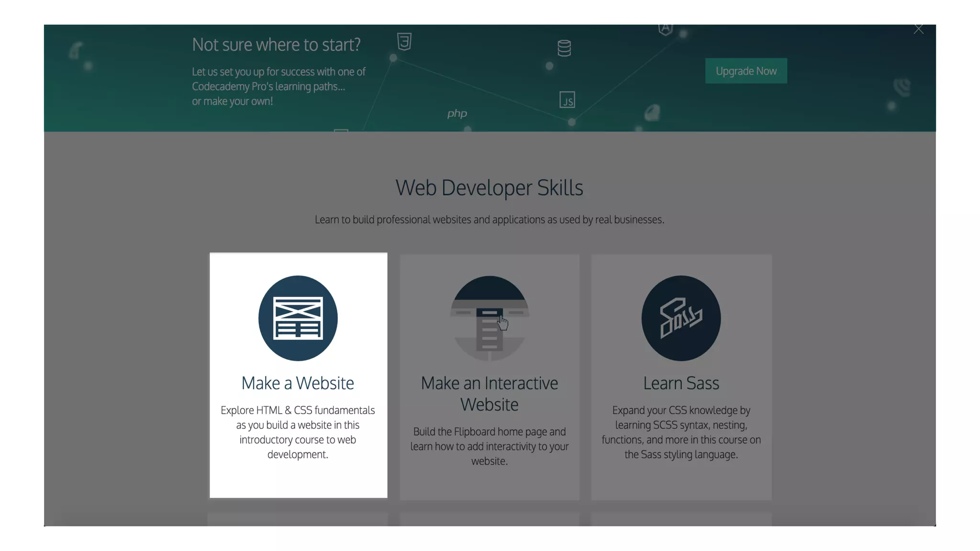
Task: Open the Learn Sass course title
Action: pyautogui.click(x=680, y=383)
